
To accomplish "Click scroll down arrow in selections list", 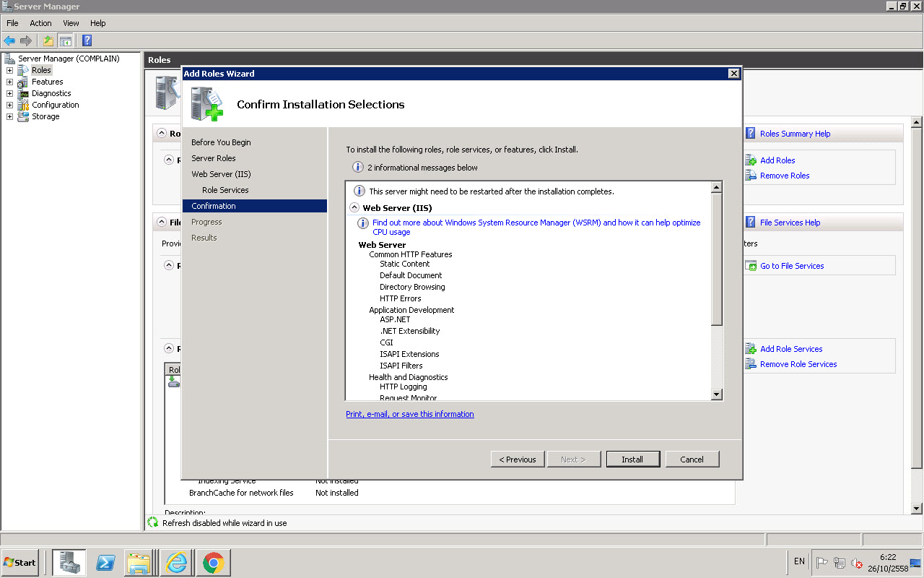I will [717, 394].
